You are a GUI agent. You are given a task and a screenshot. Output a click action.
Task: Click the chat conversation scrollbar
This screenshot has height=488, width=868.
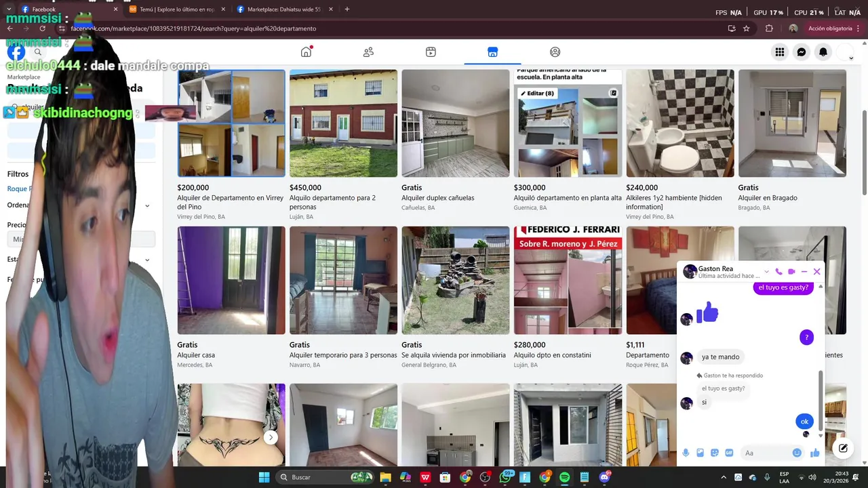tap(821, 400)
